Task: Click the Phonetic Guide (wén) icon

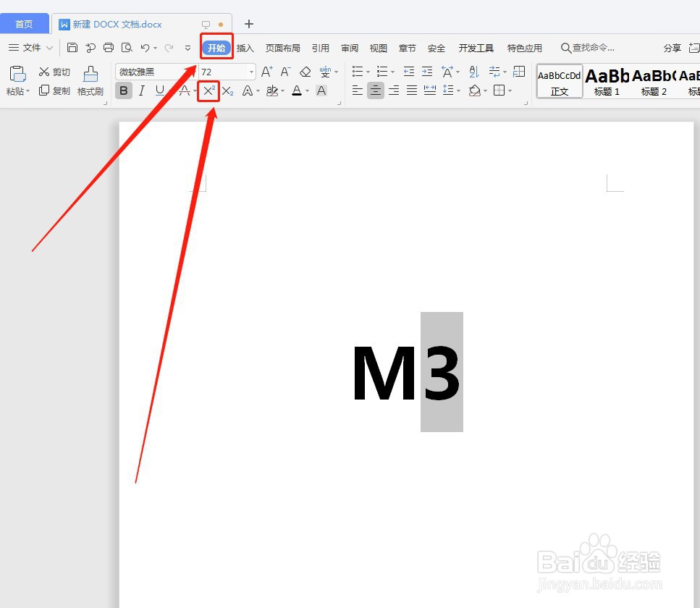Action: 325,72
